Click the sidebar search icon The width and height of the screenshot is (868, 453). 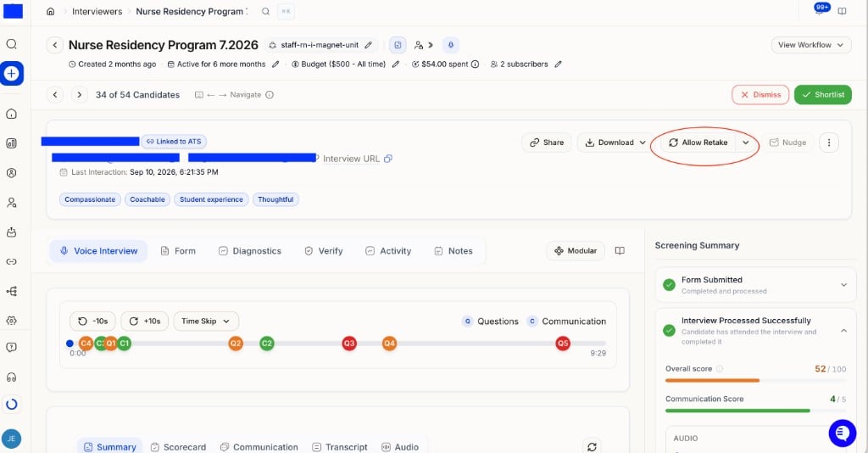point(12,44)
